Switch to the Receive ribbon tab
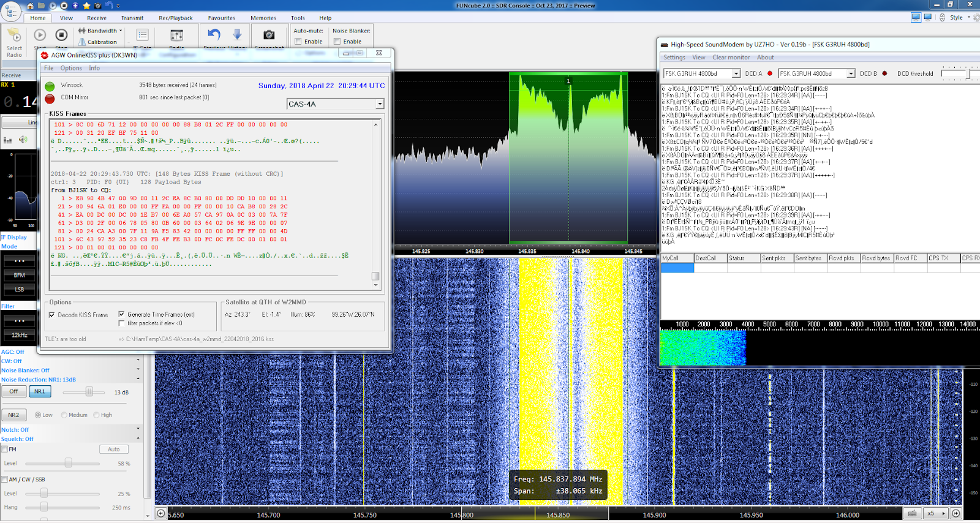This screenshot has height=523, width=980. point(97,18)
